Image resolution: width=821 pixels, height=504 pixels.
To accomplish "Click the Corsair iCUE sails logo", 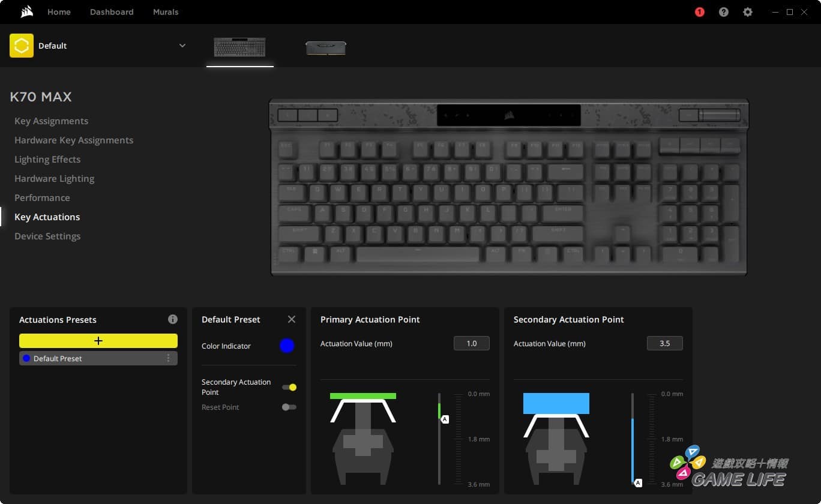I will tap(26, 12).
